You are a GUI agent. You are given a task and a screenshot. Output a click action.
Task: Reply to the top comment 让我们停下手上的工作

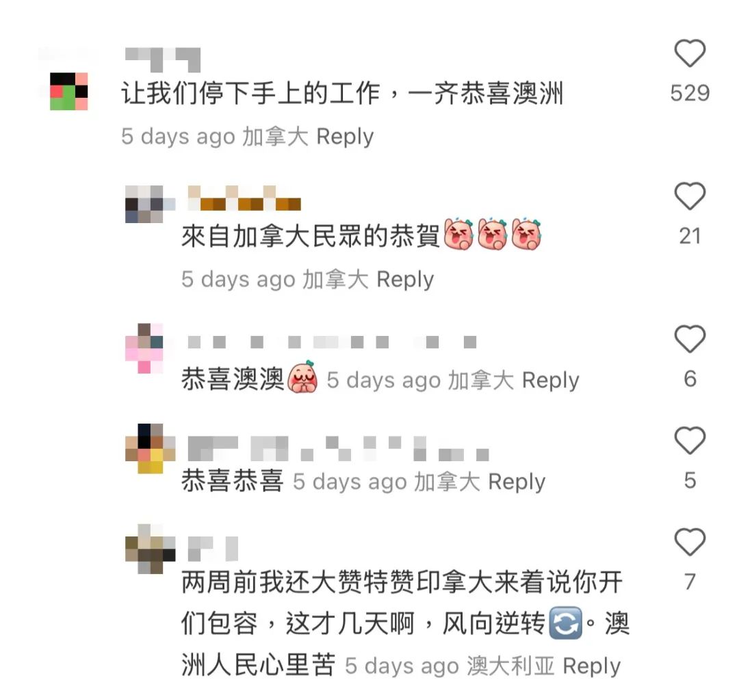[344, 137]
